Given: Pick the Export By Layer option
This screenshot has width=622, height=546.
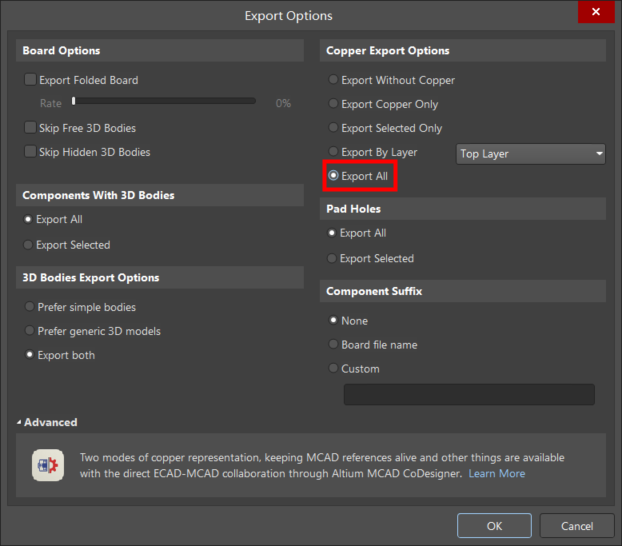Looking at the screenshot, I should coord(333,153).
